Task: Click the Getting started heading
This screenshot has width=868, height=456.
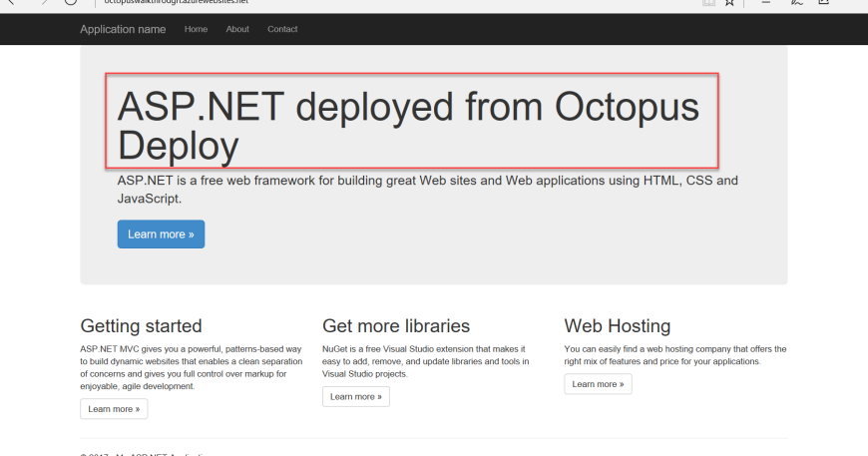Action: click(x=141, y=326)
